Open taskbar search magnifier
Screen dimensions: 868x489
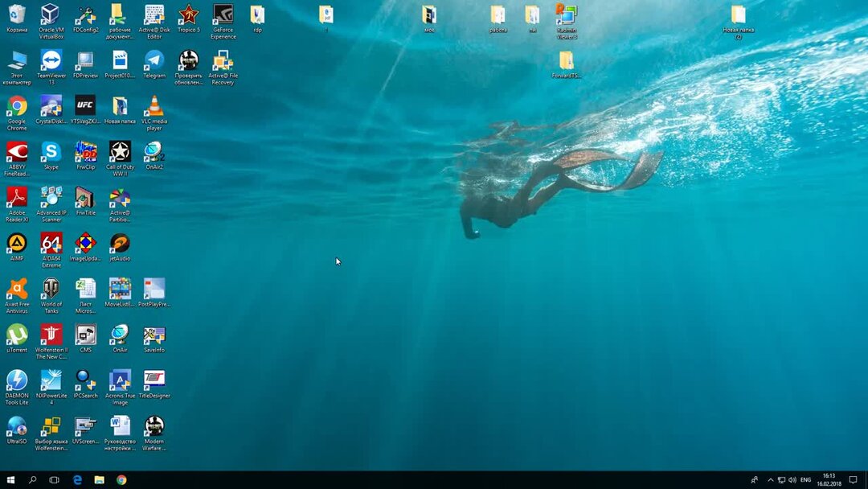(33, 479)
